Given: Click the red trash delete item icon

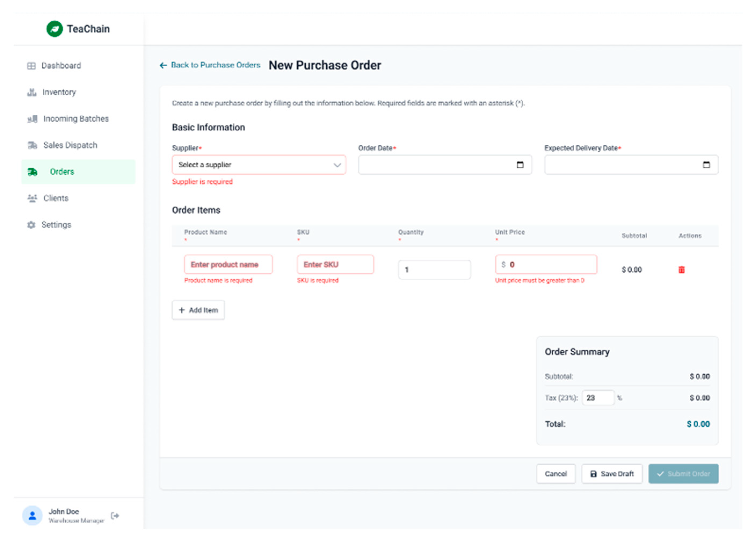Looking at the screenshot, I should [681, 270].
